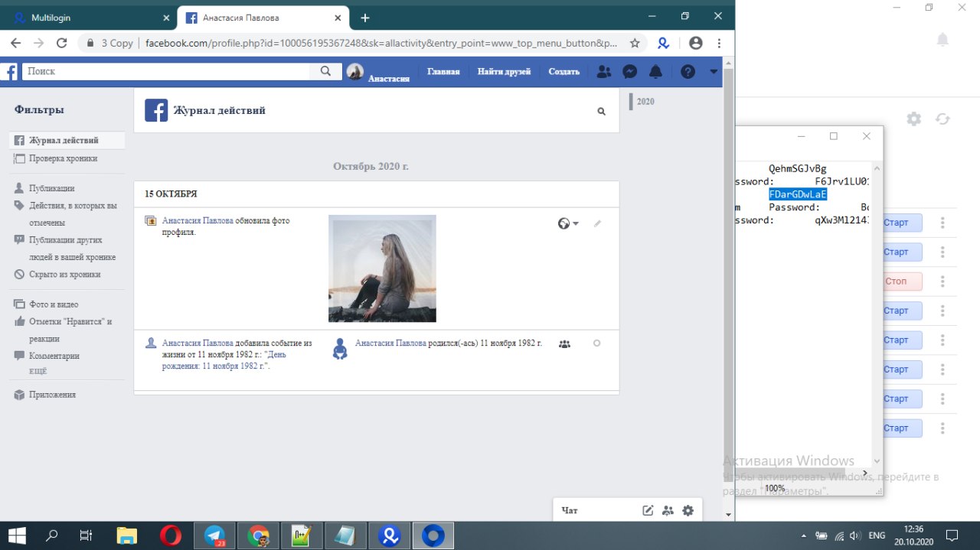The image size is (980, 550).
Task: Go to Главная in Facebook header
Action: 443,72
